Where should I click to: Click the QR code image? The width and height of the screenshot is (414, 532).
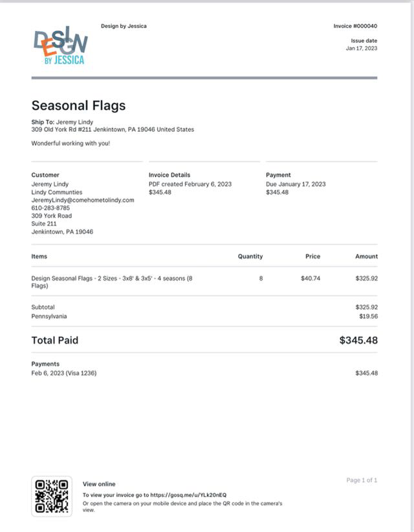(x=51, y=496)
